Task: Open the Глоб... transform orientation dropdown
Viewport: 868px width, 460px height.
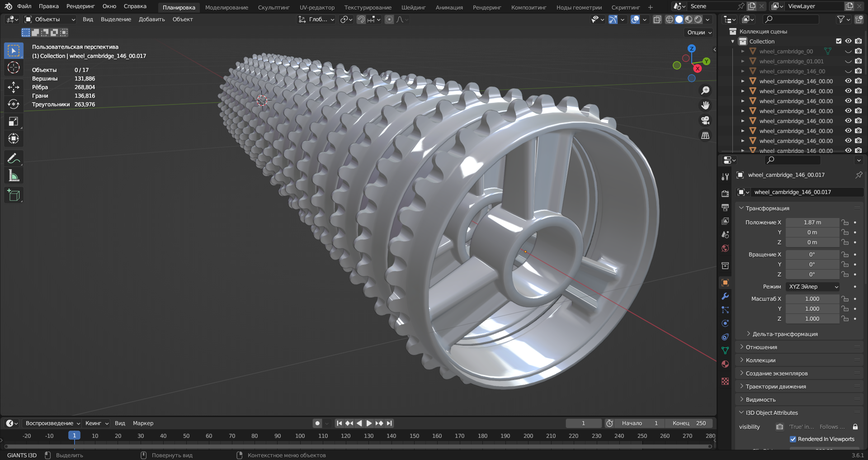Action: tap(316, 19)
